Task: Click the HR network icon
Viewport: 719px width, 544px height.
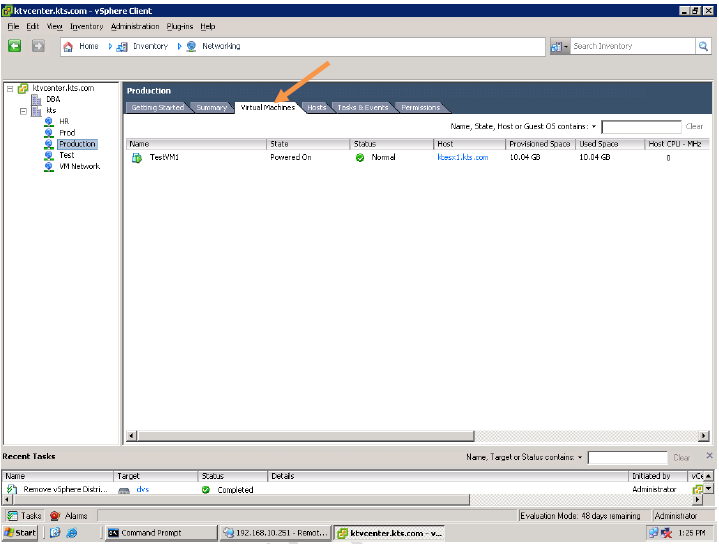Action: pos(49,122)
